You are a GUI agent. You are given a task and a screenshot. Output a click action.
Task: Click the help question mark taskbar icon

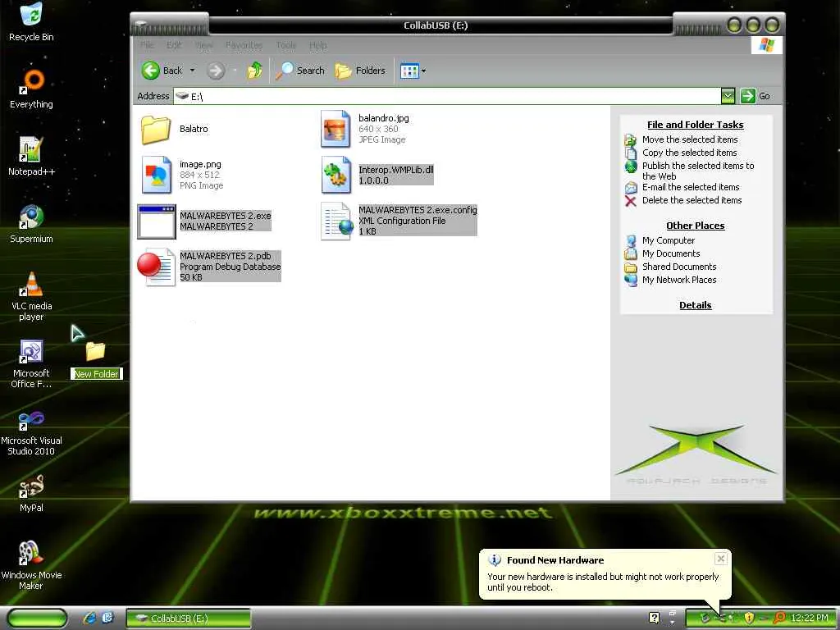pos(654,618)
